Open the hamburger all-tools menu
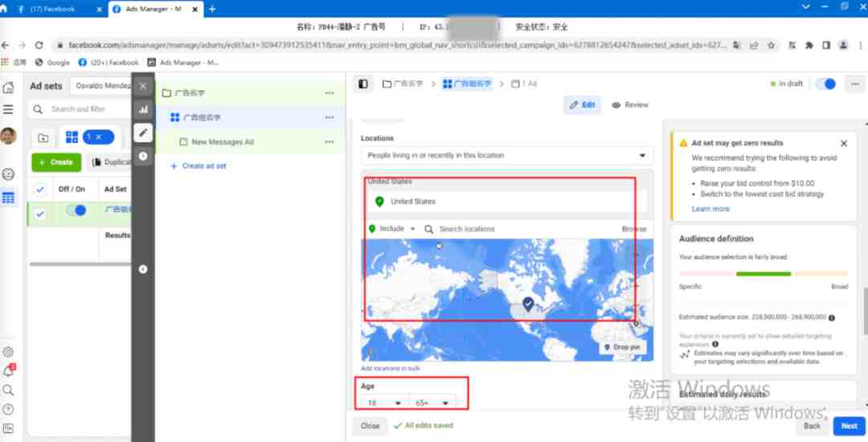This screenshot has height=442, width=868. click(x=8, y=109)
